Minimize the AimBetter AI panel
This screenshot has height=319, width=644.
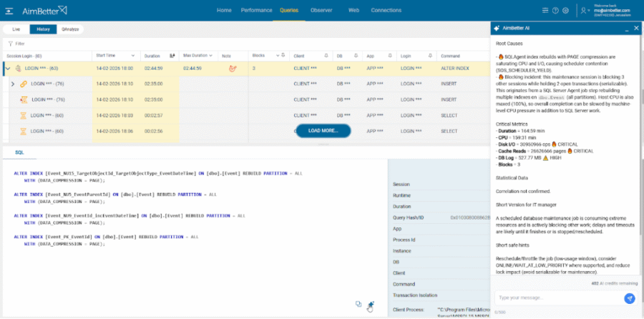625,29
